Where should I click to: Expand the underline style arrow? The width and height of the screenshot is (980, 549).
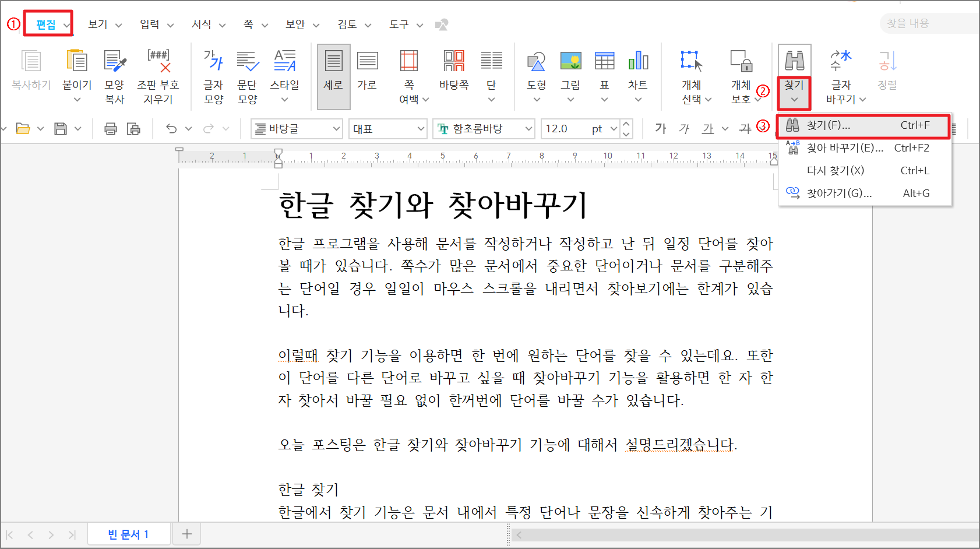(725, 129)
